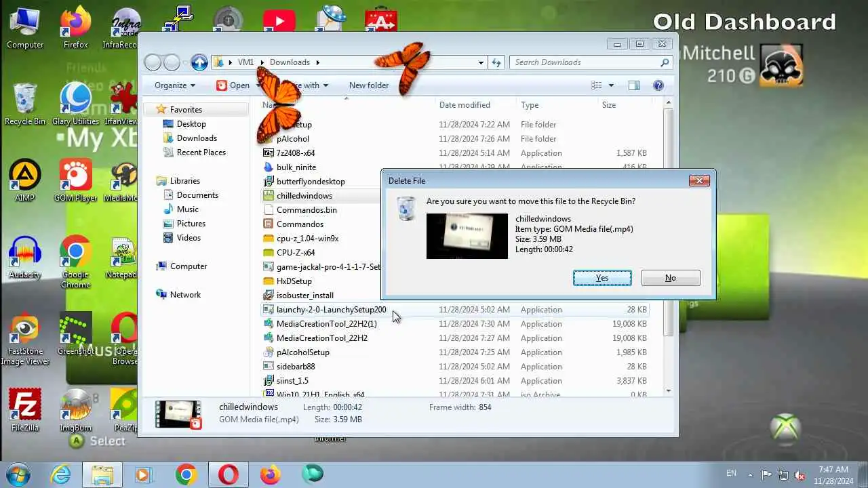The width and height of the screenshot is (868, 488).
Task: Open the Computer desktop icon
Action: 25,28
